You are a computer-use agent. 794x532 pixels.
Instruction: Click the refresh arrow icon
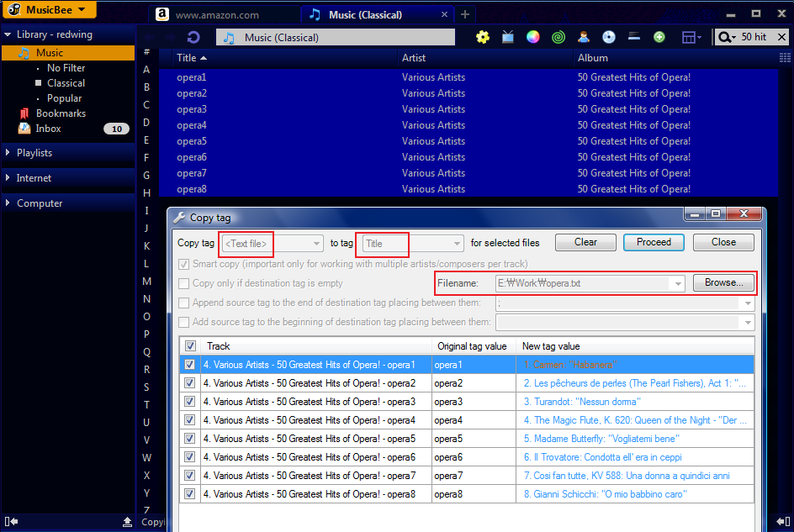193,37
